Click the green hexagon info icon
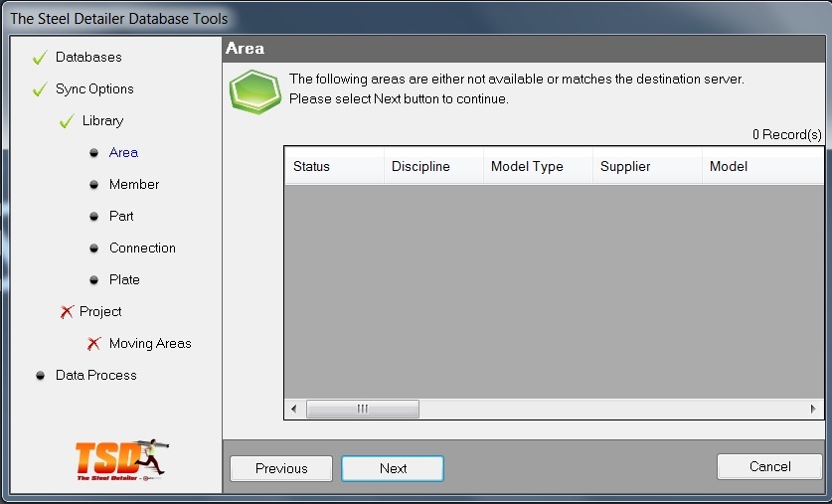 (255, 91)
